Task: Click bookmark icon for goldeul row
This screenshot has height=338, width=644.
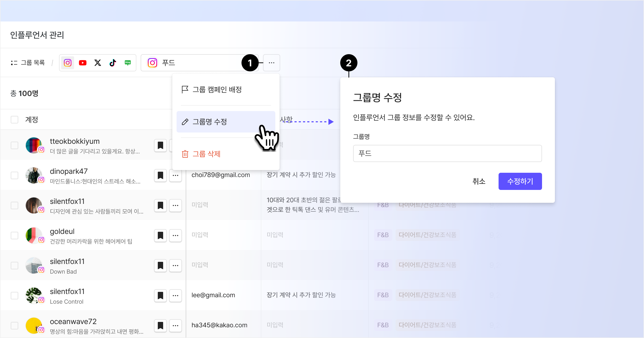Action: (160, 236)
